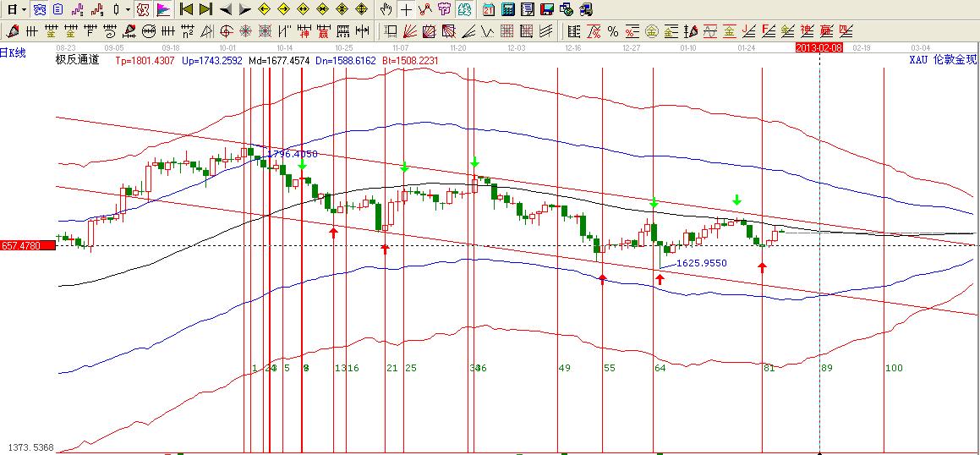Open the calculator icon in toolbar

508,9
